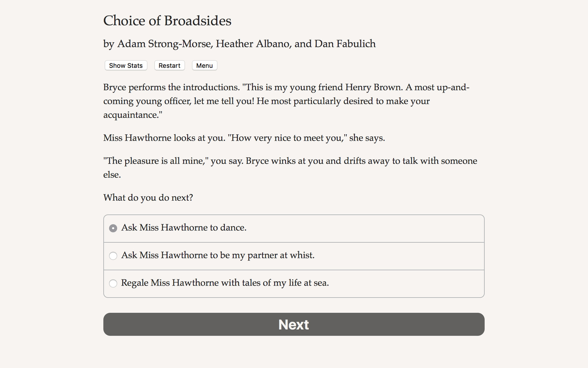Viewport: 588px width, 368px height.
Task: Select "Ask Miss Hawthorne to be my partner at whist."
Action: [x=218, y=256]
